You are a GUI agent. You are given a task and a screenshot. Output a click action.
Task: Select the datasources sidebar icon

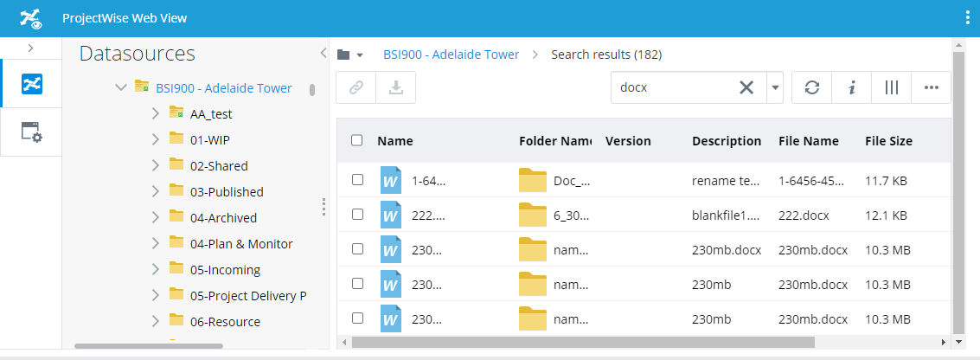pos(31,84)
